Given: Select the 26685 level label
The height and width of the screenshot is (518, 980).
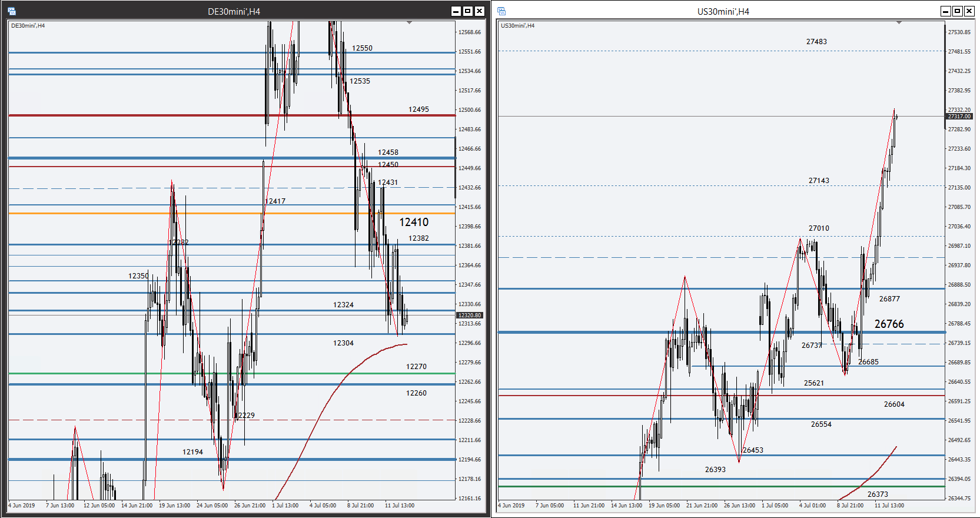Looking at the screenshot, I should pyautogui.click(x=868, y=362).
